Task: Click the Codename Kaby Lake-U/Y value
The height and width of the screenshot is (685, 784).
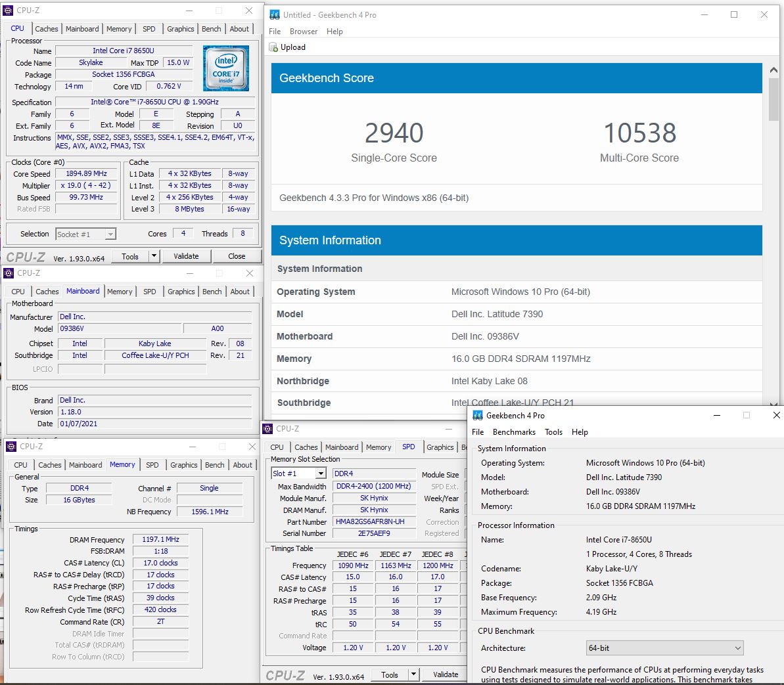Action: pyautogui.click(x=612, y=569)
